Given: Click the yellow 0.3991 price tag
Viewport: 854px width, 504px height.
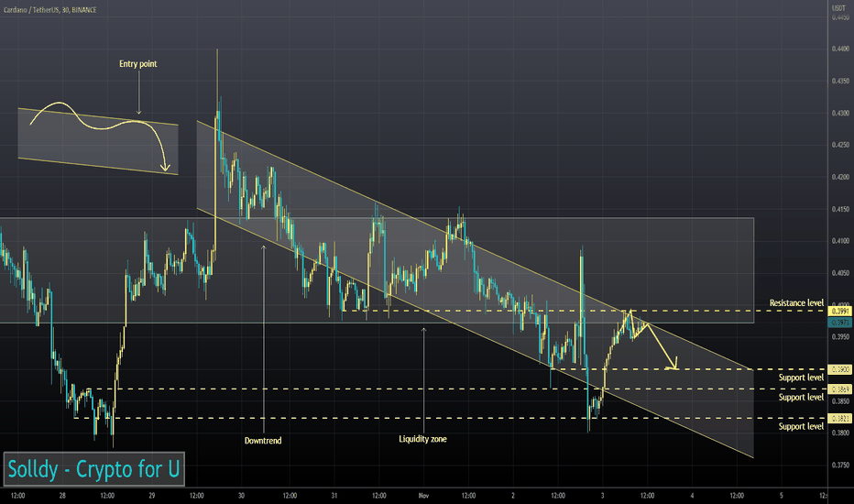Looking at the screenshot, I should click(839, 312).
